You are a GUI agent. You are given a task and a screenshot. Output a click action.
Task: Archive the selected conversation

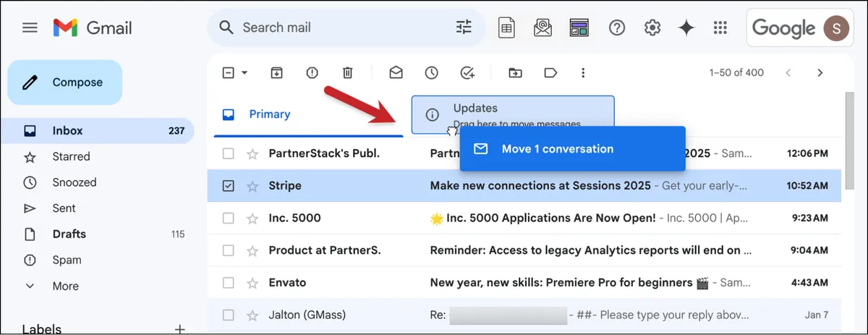(x=277, y=72)
